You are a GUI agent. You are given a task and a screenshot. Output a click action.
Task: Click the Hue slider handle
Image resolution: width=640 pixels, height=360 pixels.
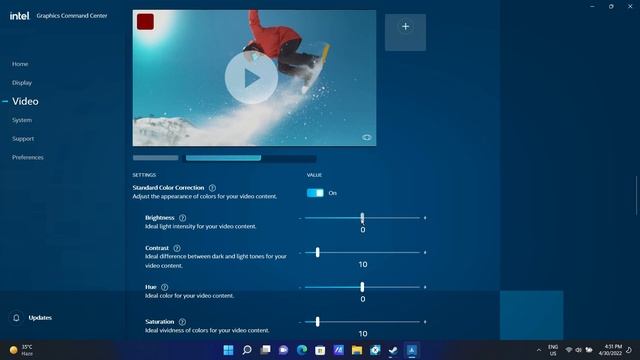(x=362, y=287)
